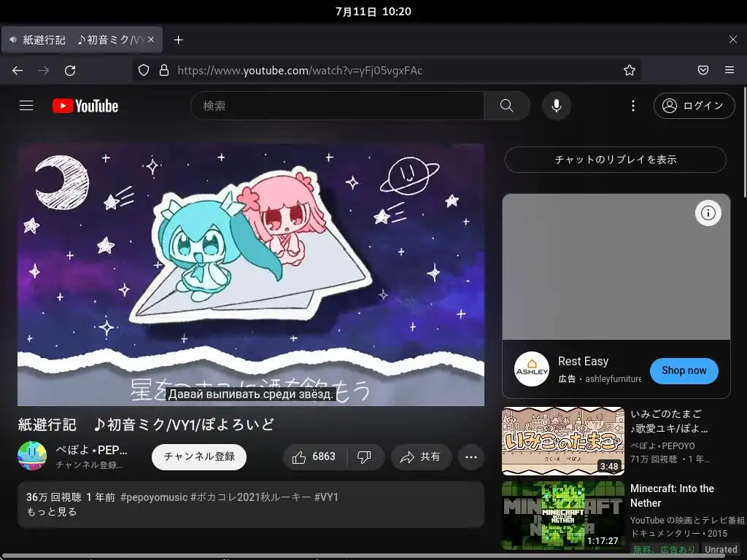The width and height of the screenshot is (747, 560).
Task: Click ぺぽよ⋆PEPOYO channel under suggested video
Action: 662,446
